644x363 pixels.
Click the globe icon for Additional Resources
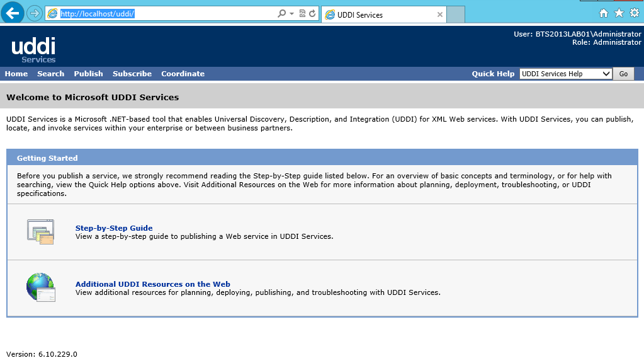click(41, 288)
